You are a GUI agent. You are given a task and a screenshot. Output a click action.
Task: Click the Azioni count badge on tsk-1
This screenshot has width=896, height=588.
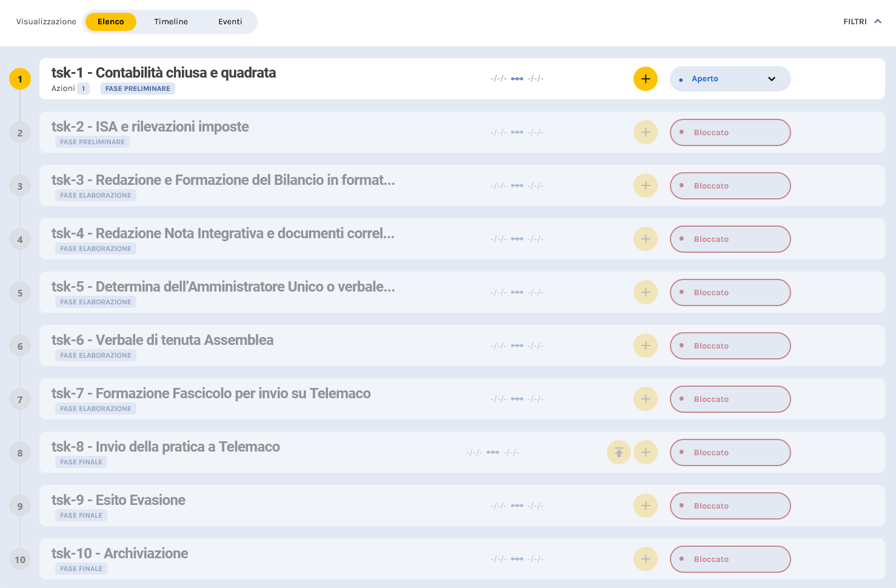(83, 89)
